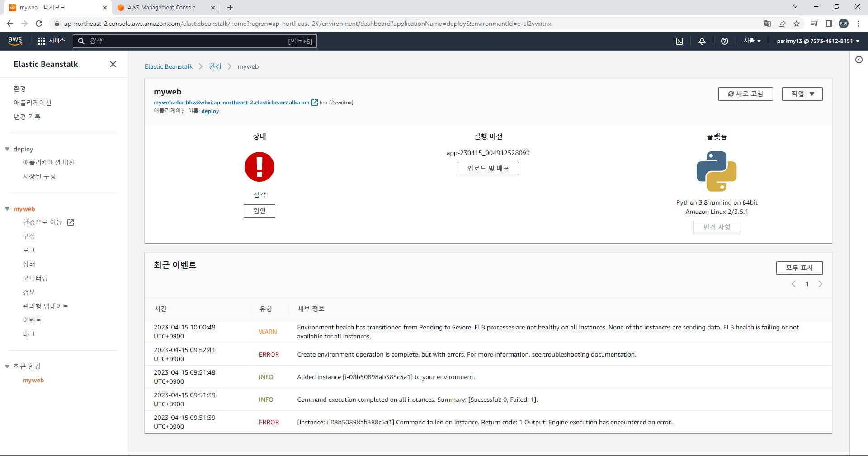Click the deploy application name link

(210, 111)
